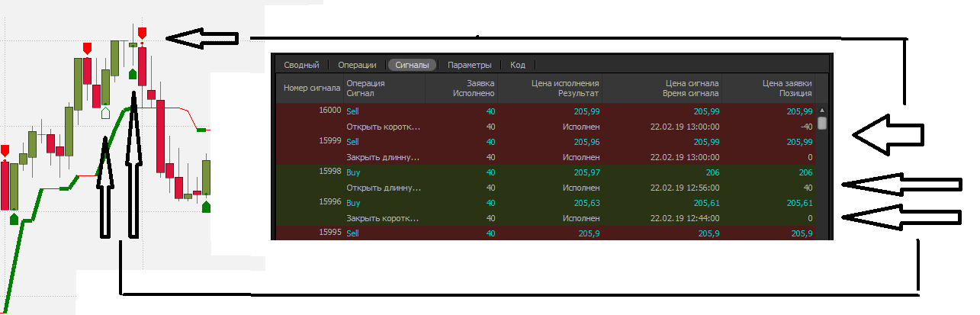Viewport: 980px width, 315px height.
Task: Open the Параметры tab
Action: 469,66
